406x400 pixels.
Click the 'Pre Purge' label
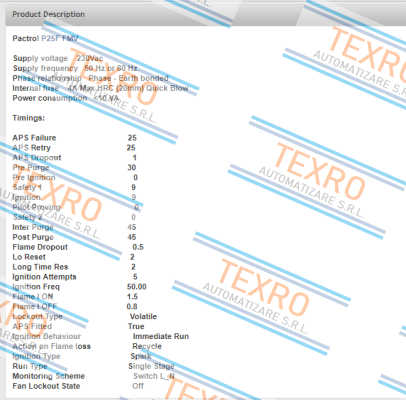pyautogui.click(x=31, y=168)
